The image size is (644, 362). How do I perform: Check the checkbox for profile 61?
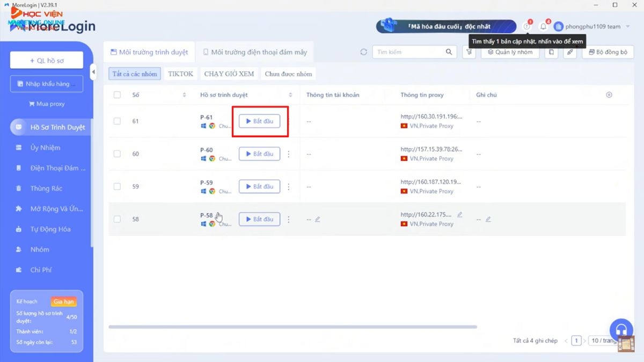point(116,121)
